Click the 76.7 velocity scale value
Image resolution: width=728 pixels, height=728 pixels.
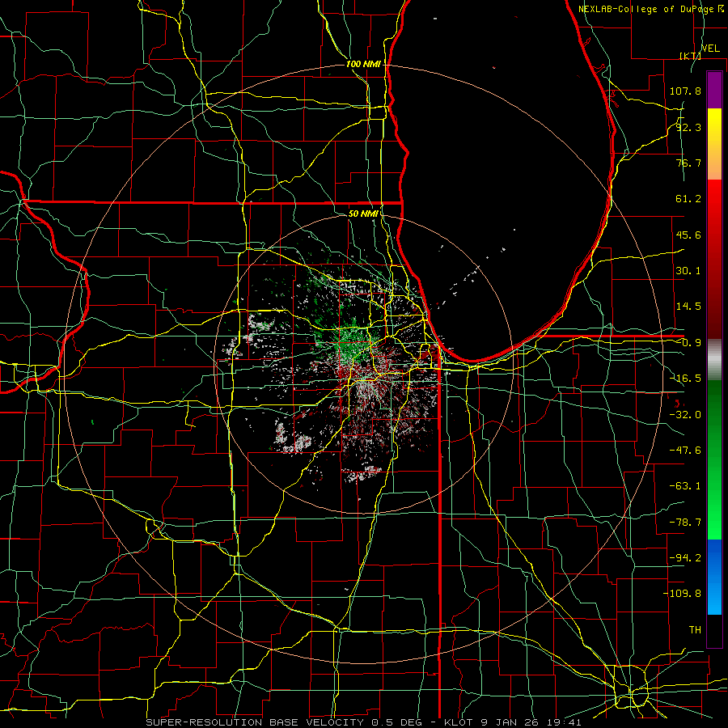click(x=688, y=163)
